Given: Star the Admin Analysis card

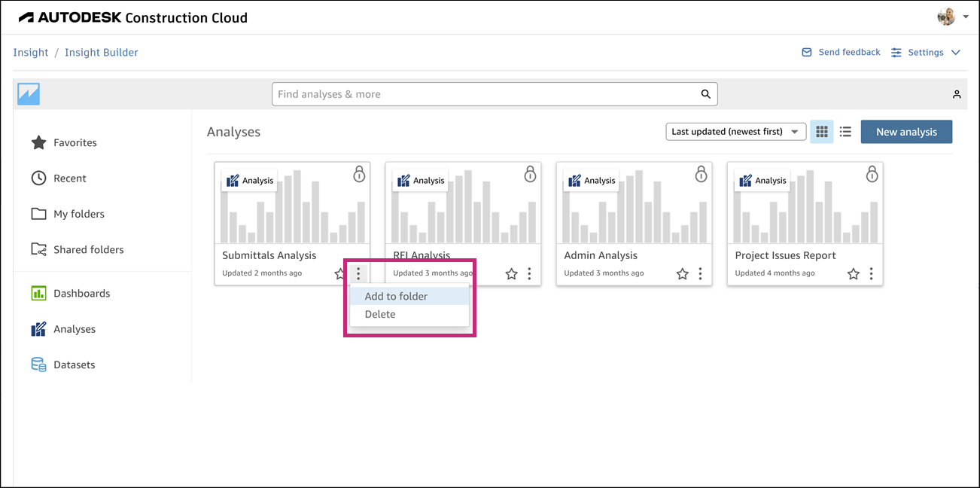Looking at the screenshot, I should (683, 274).
